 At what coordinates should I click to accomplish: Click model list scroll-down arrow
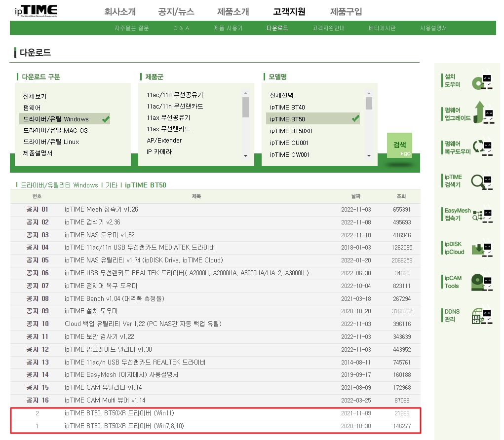[369, 156]
